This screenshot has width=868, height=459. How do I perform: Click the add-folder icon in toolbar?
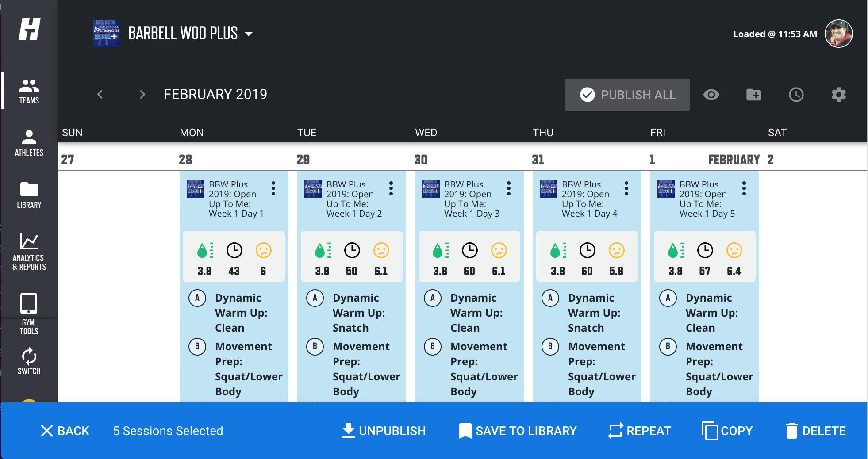pyautogui.click(x=754, y=95)
